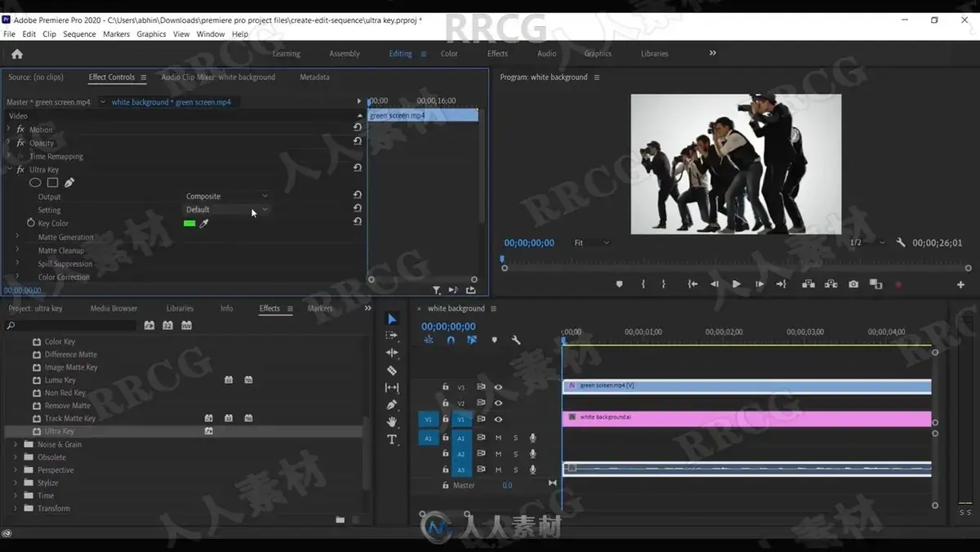Step back one frame
The width and height of the screenshot is (980, 552).
click(715, 284)
